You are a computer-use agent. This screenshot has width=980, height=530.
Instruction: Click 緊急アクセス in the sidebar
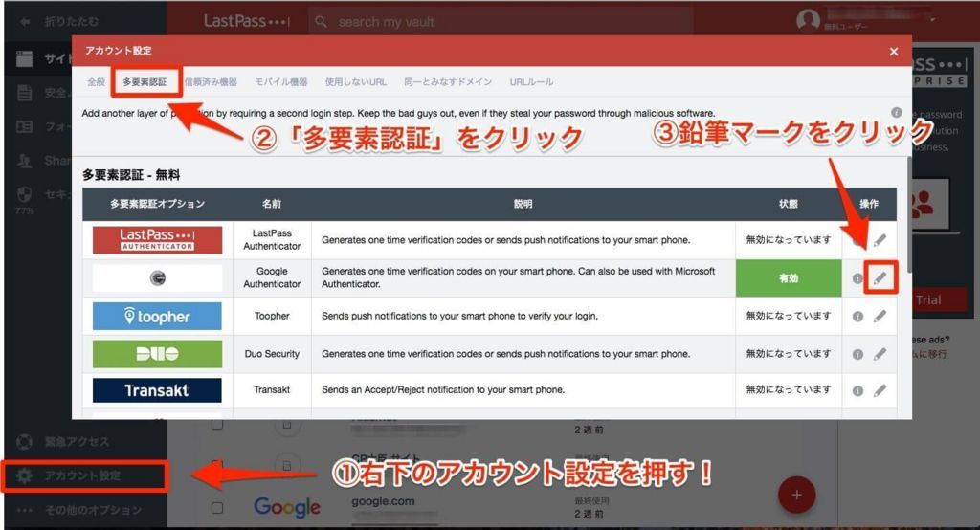pos(77,442)
